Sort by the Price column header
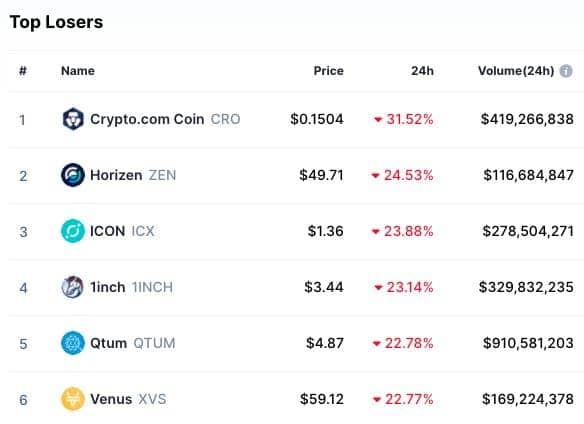 pyautogui.click(x=328, y=71)
